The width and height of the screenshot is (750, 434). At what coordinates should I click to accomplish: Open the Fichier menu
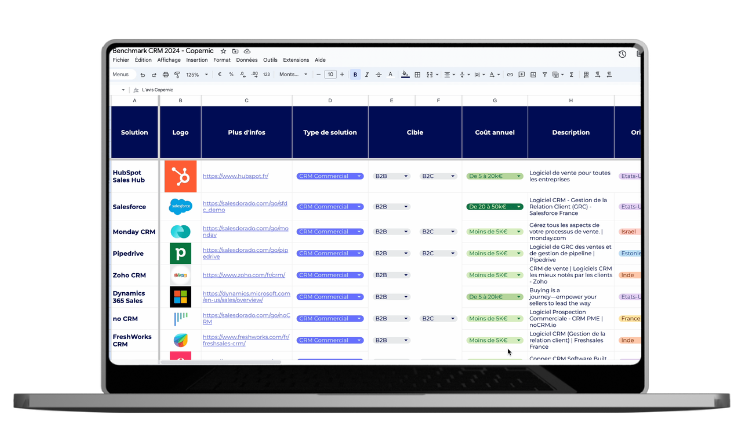[x=121, y=60]
